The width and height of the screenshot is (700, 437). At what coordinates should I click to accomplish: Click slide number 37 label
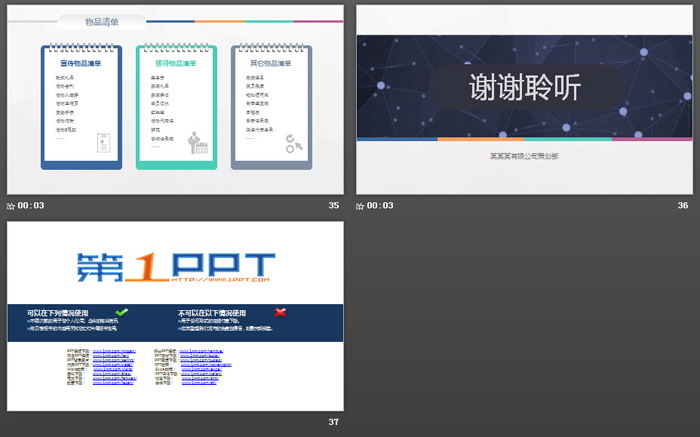[x=333, y=422]
